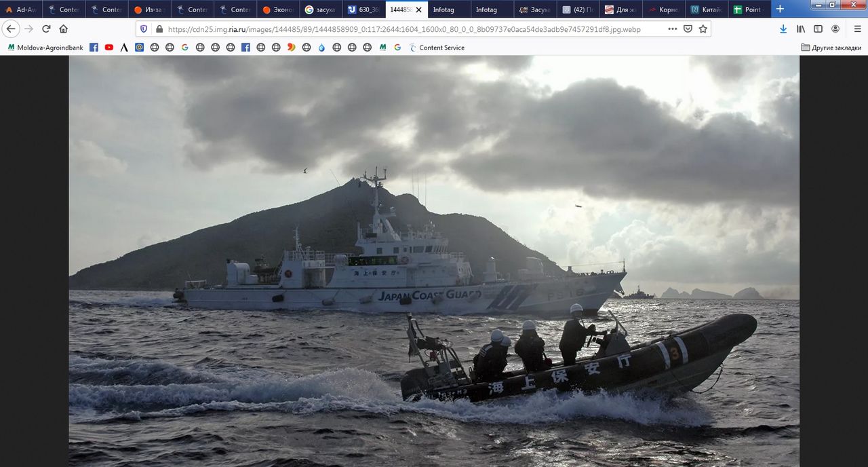Viewport: 868px width, 467px height.
Task: Click the Japan Coast Guard ship image
Action: [434, 261]
